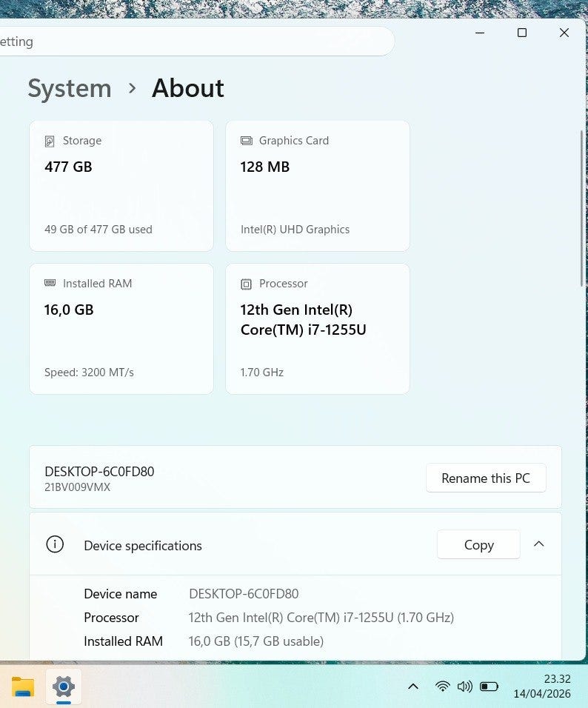The image size is (588, 708).
Task: Open Wi-Fi network quick settings
Action: 442,687
